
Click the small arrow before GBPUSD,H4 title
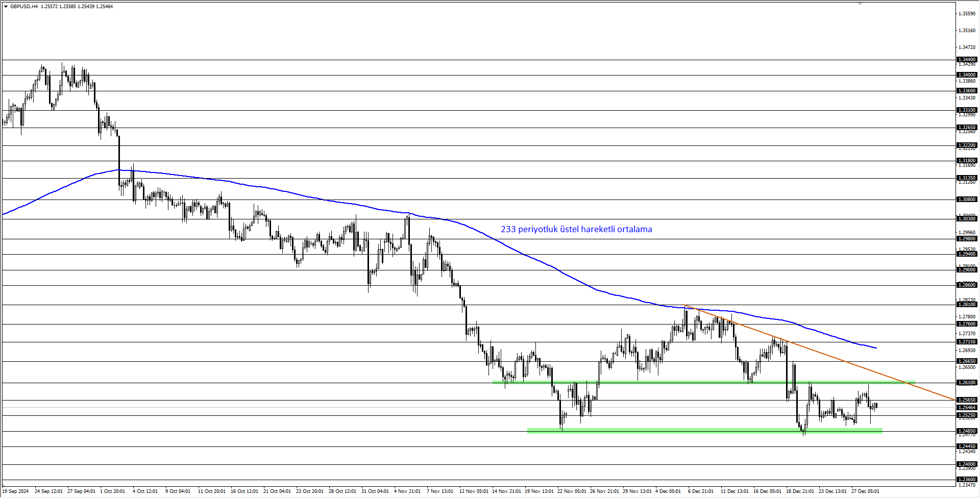6,7
